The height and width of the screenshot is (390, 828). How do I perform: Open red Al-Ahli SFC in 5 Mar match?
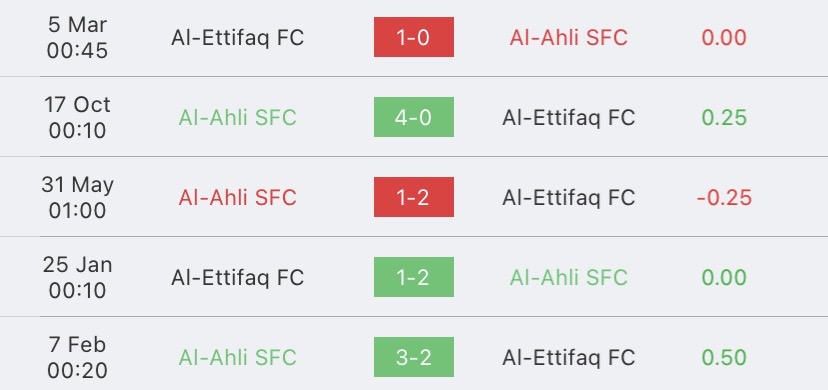[569, 38]
